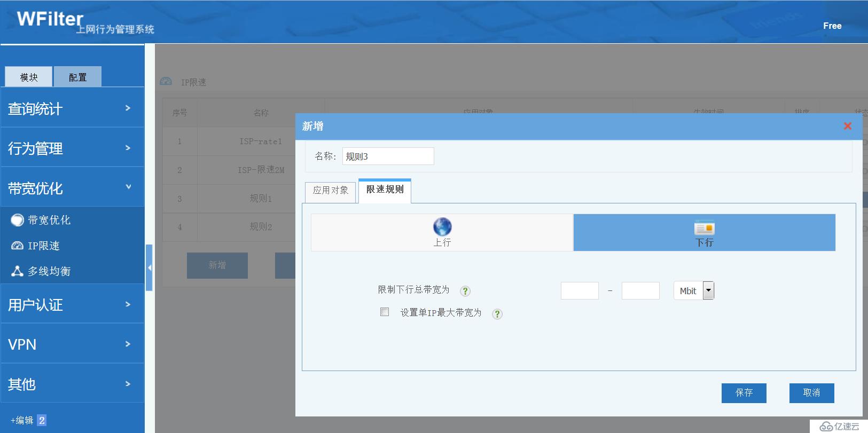
Task: Expand the VPN menu
Action: coord(73,344)
